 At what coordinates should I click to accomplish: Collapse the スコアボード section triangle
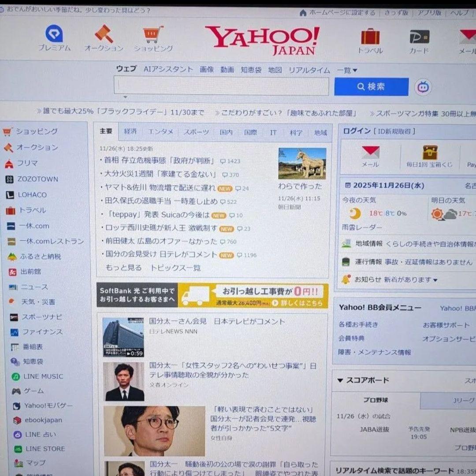pos(340,380)
